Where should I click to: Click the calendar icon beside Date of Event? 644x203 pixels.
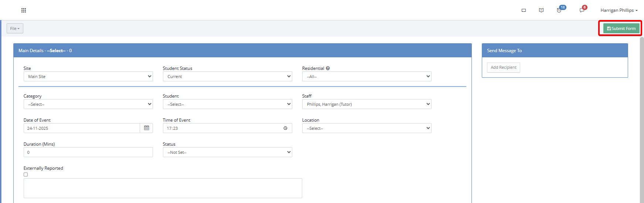147,128
